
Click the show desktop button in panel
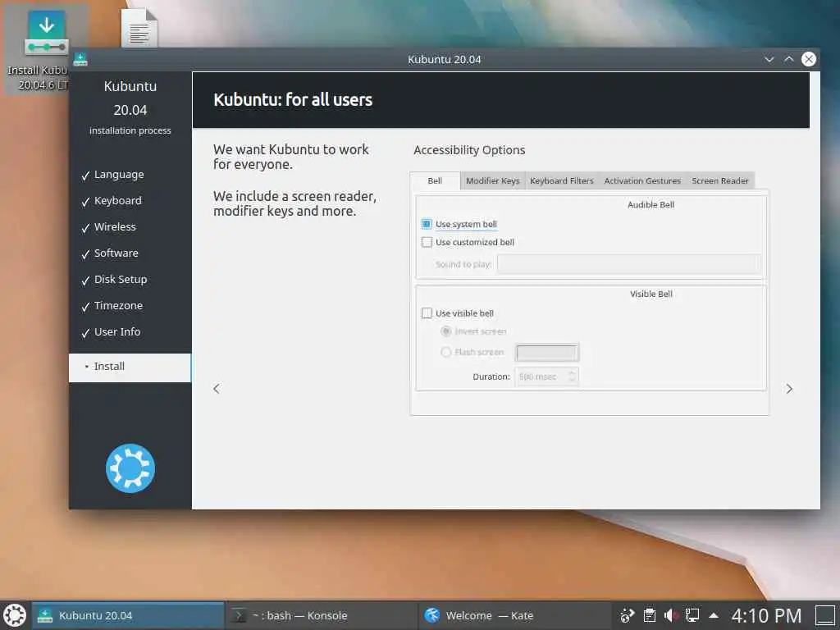pos(825,615)
